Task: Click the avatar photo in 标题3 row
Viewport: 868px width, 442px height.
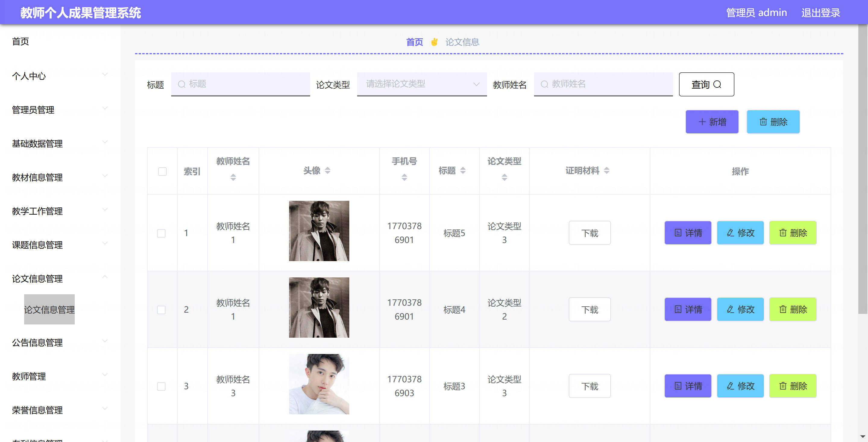Action: [319, 384]
